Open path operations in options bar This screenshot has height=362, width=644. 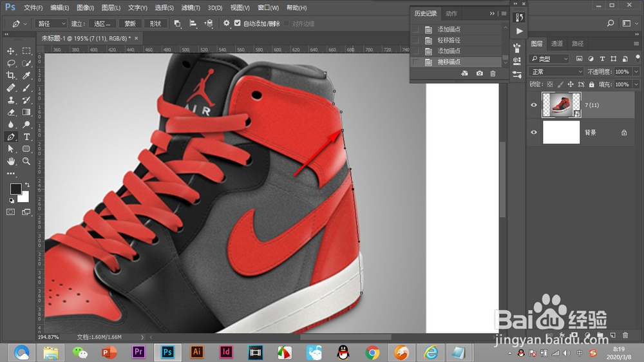click(178, 23)
